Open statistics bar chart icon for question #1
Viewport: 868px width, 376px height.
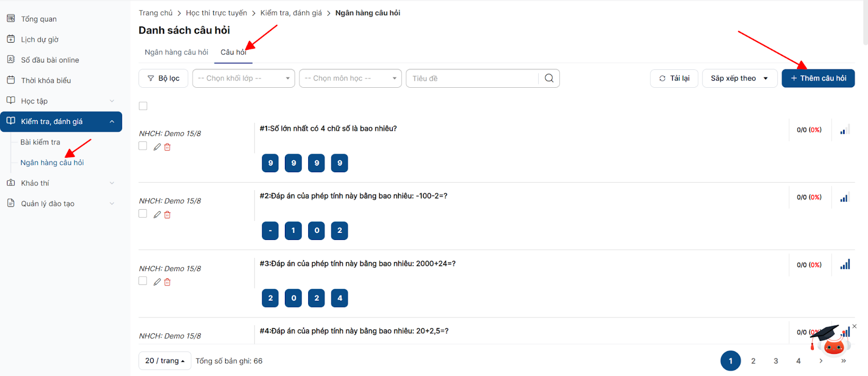pos(844,130)
